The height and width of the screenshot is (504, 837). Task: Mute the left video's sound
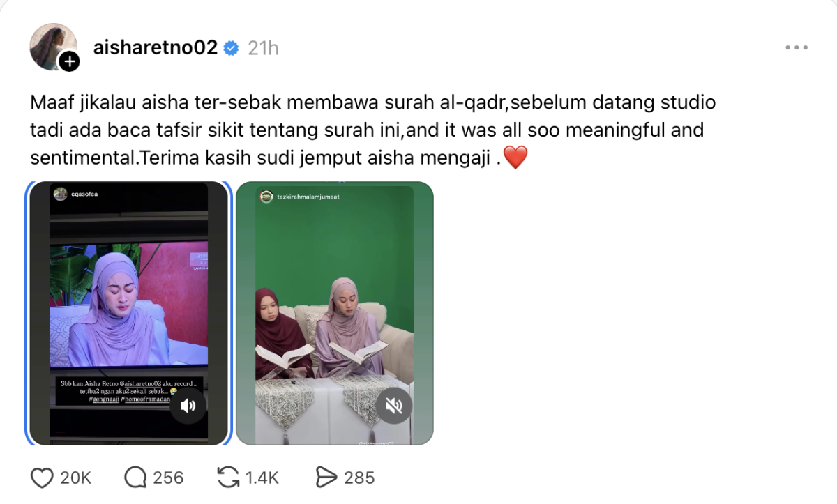pos(188,406)
